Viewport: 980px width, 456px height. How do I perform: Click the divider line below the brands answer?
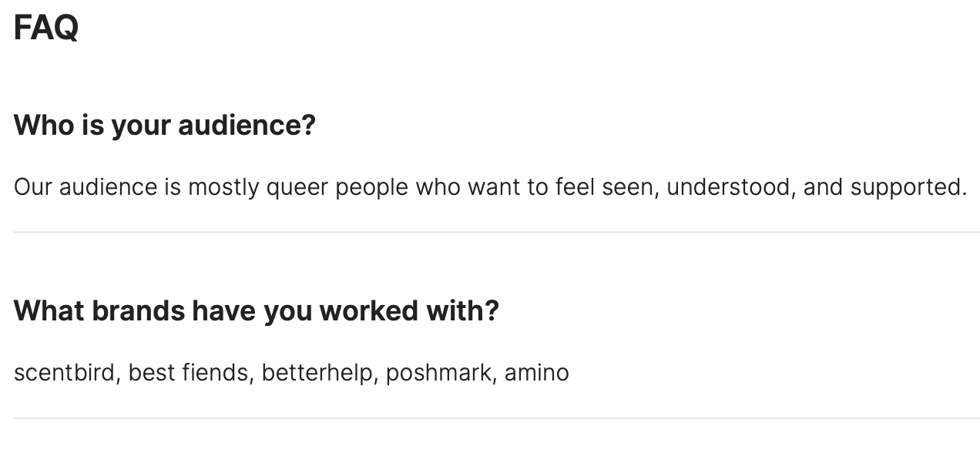[497, 418]
